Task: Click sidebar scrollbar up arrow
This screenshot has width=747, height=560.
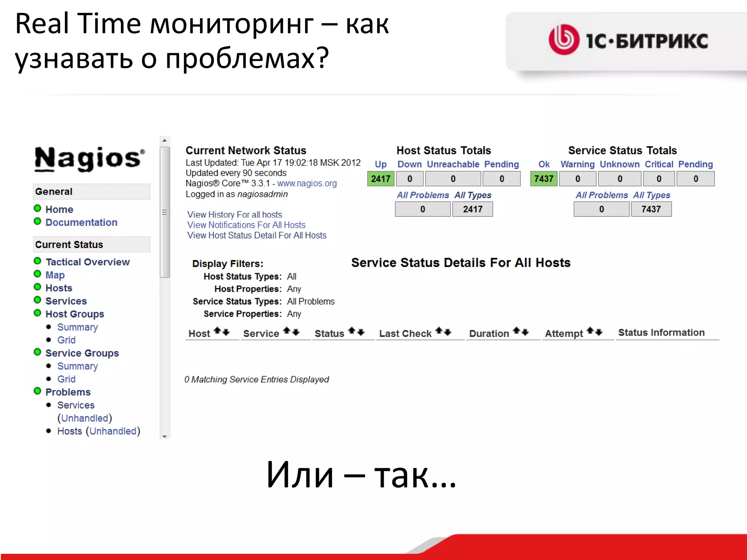Action: tap(165, 140)
